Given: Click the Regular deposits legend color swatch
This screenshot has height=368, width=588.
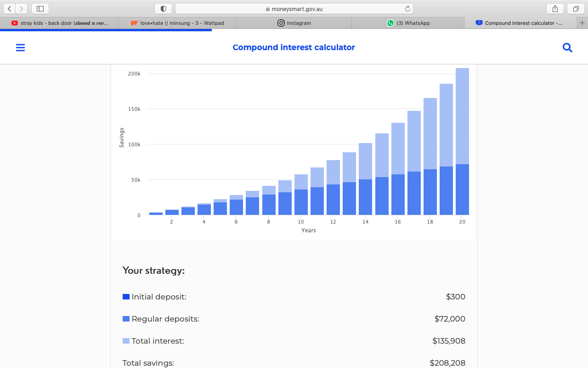Looking at the screenshot, I should click(126, 319).
